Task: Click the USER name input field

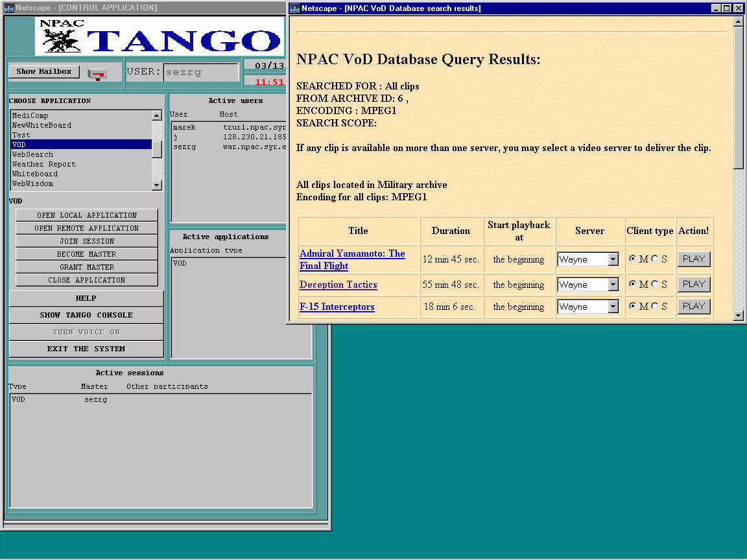Action: click(200, 73)
